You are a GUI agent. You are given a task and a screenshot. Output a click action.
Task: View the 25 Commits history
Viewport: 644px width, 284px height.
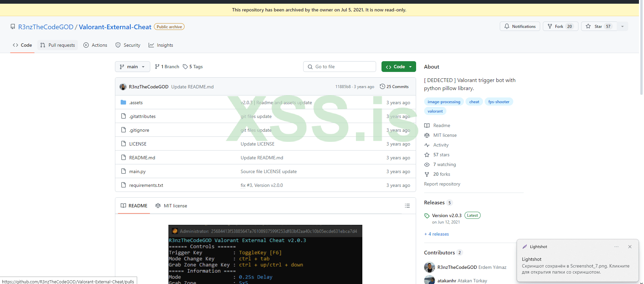pos(394,87)
